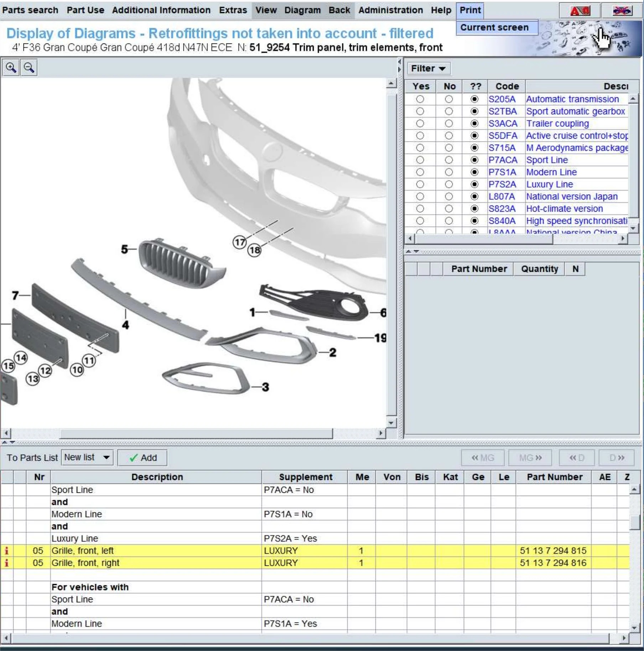The image size is (644, 651).
Task: Click the crossed-out car toolbar icon
Action: click(622, 11)
